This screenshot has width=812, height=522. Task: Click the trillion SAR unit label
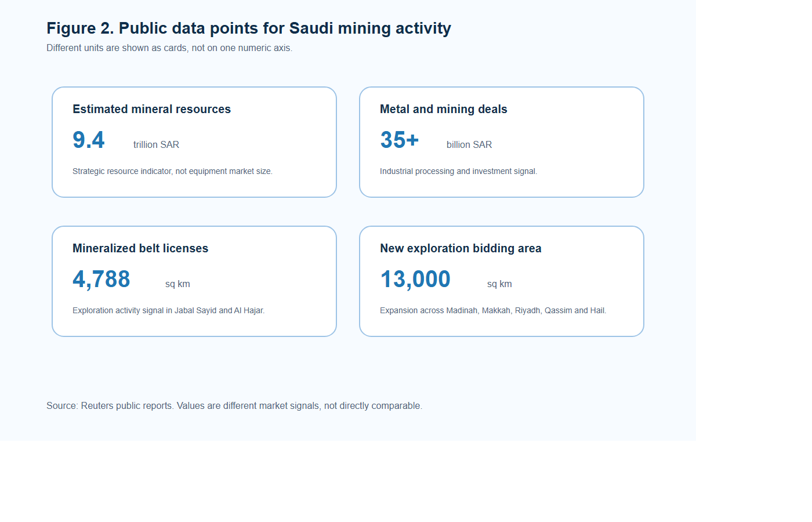coord(156,145)
